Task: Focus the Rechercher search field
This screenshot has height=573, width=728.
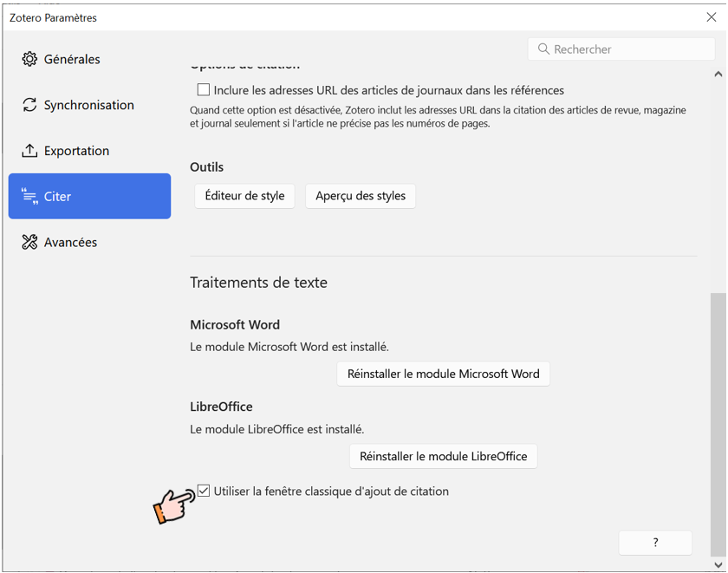Action: click(x=621, y=49)
